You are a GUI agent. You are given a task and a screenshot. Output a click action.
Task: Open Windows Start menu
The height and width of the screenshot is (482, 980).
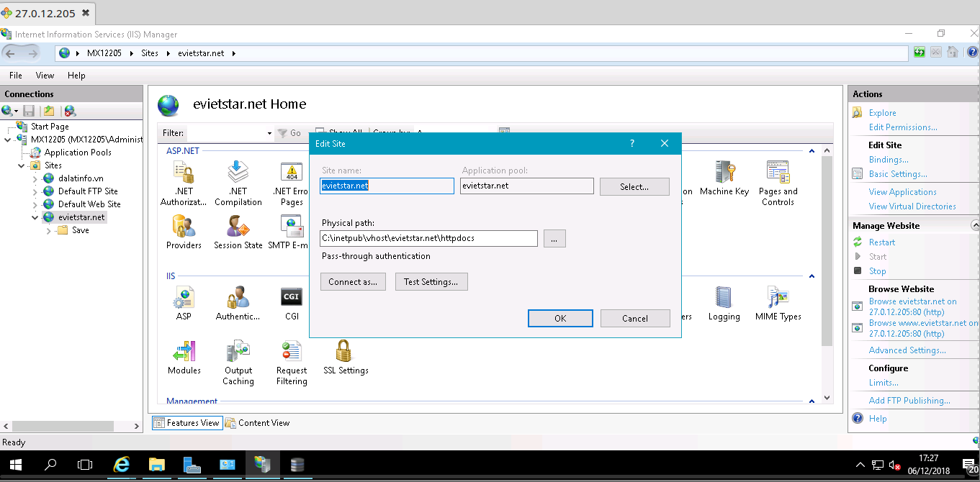[15, 465]
